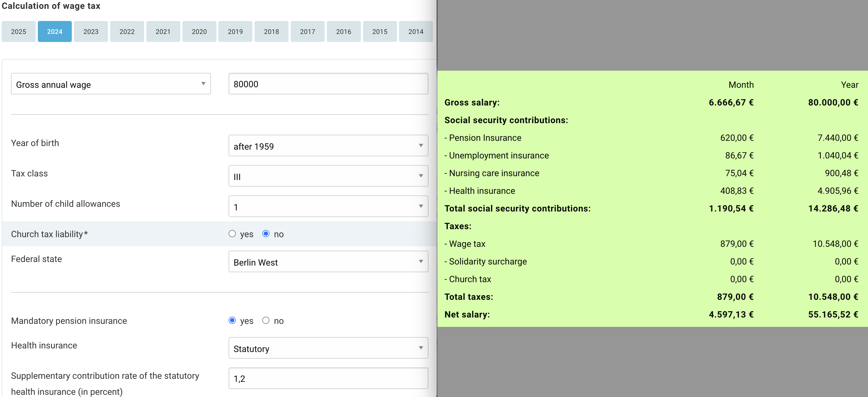Open the Gross annual wage dropdown
The width and height of the screenshot is (868, 397).
pyautogui.click(x=111, y=84)
